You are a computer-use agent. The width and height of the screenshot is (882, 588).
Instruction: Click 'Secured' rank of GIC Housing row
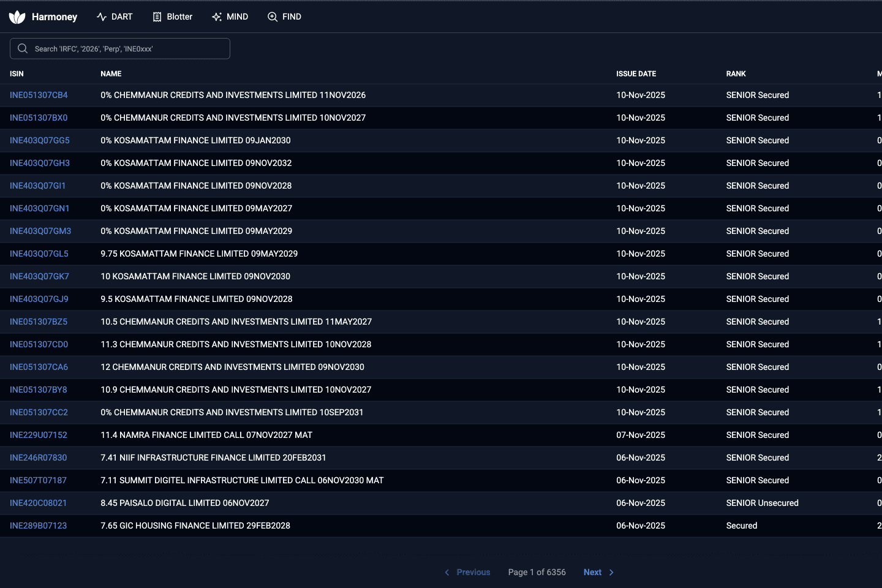[741, 526]
